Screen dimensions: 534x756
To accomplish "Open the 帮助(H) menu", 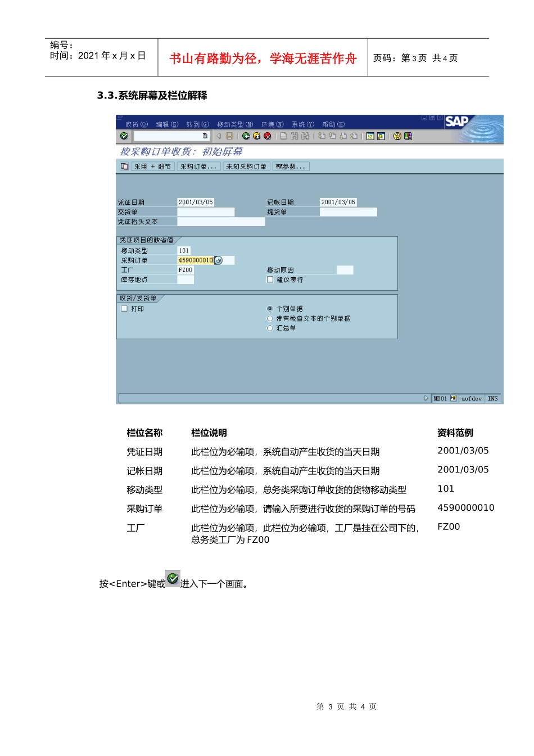I will coord(334,124).
